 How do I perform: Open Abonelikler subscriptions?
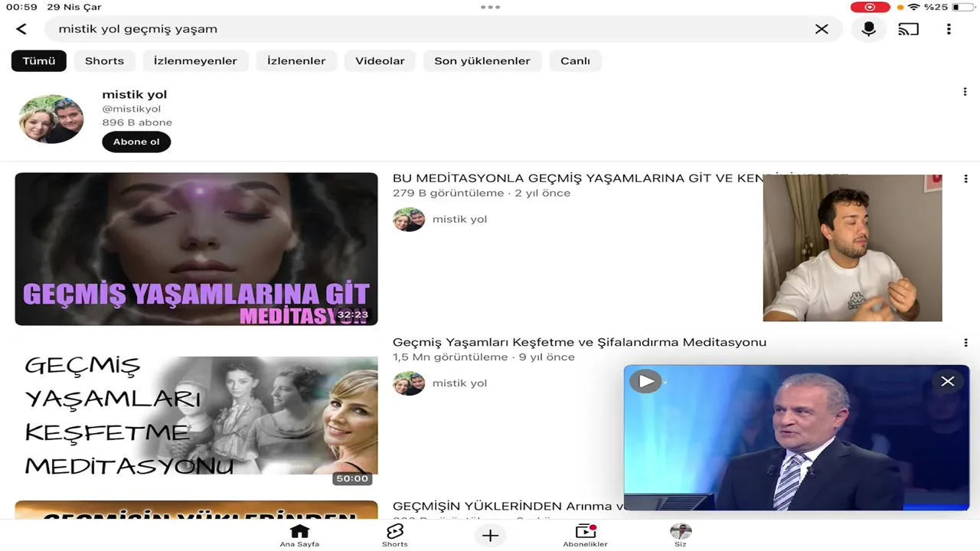coord(585,535)
